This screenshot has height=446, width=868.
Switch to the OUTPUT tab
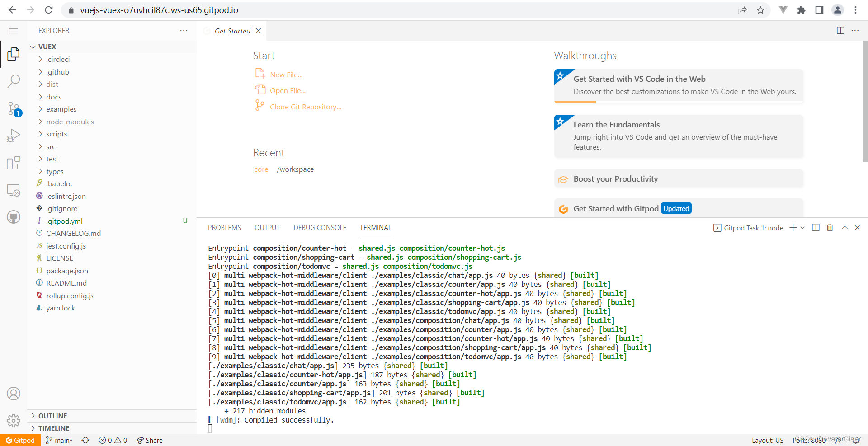click(x=267, y=228)
